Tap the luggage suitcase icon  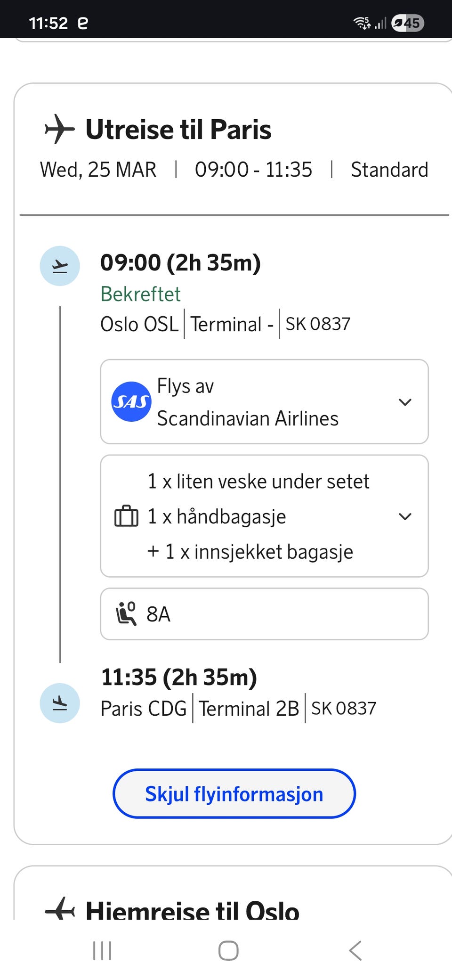pos(126,516)
